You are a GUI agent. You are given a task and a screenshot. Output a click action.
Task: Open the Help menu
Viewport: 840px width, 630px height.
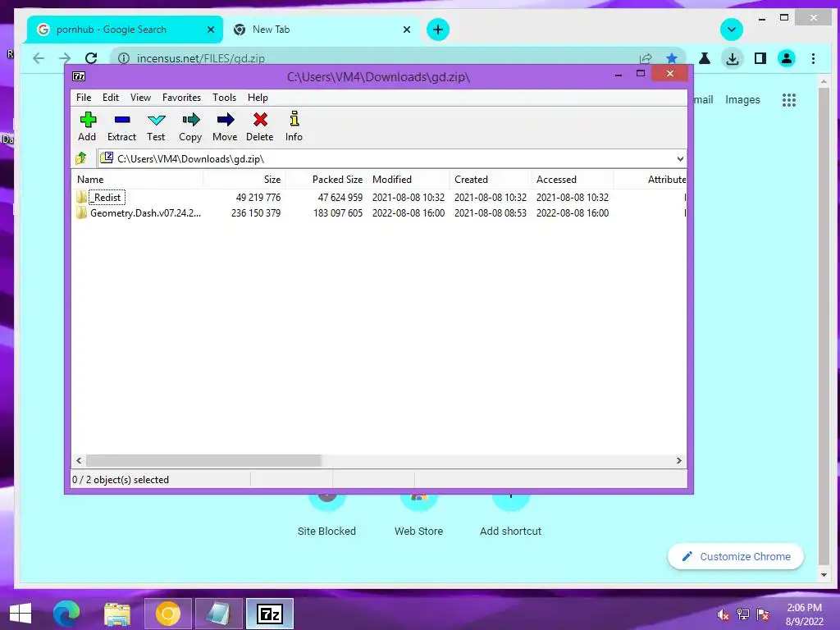(258, 98)
